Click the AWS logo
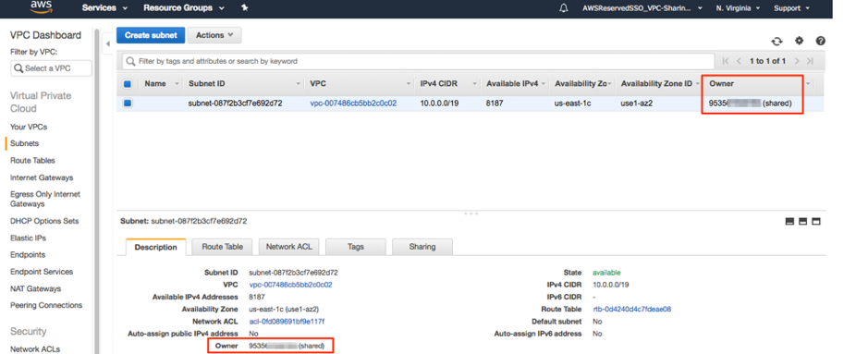The height and width of the screenshot is (354, 868). point(42,6)
